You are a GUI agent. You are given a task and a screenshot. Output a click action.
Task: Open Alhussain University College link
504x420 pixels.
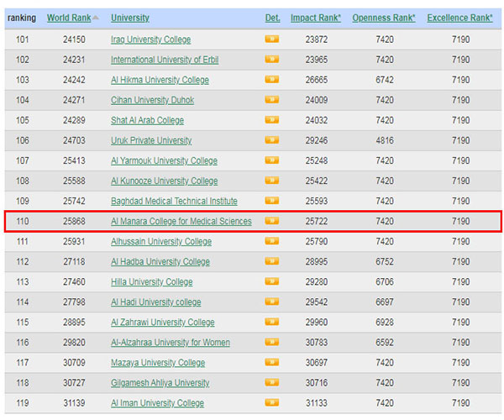point(161,242)
